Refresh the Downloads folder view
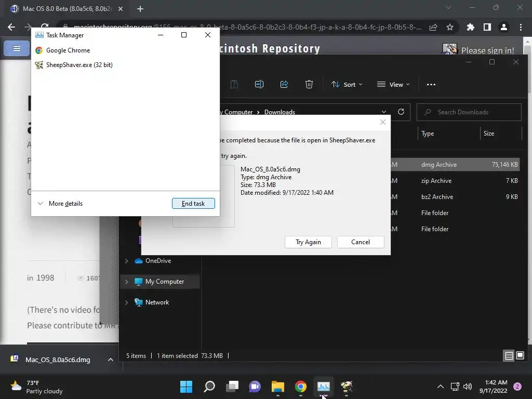The width and height of the screenshot is (532, 399). tap(401, 112)
